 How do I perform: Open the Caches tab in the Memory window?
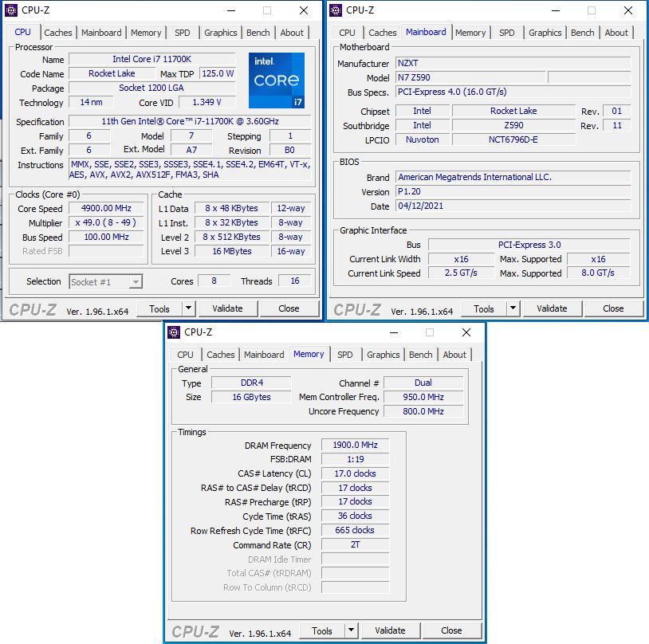(x=221, y=355)
